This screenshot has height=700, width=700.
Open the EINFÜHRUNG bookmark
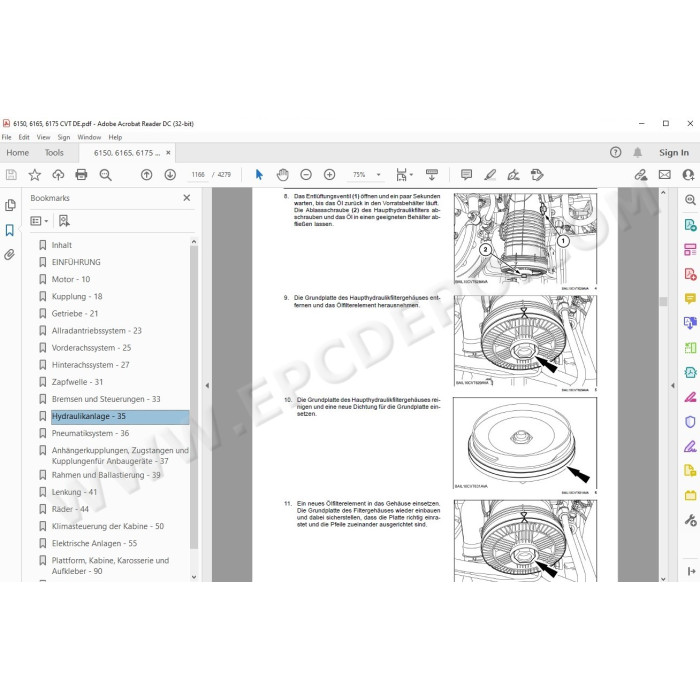click(x=76, y=262)
